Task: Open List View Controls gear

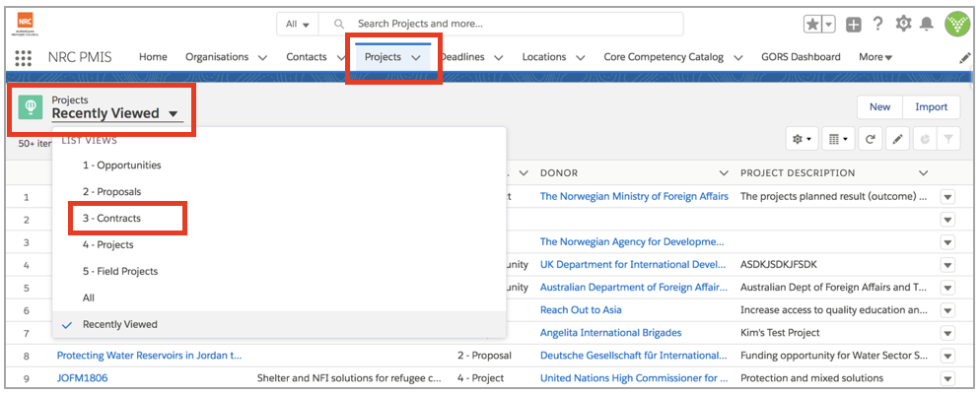Action: point(802,140)
